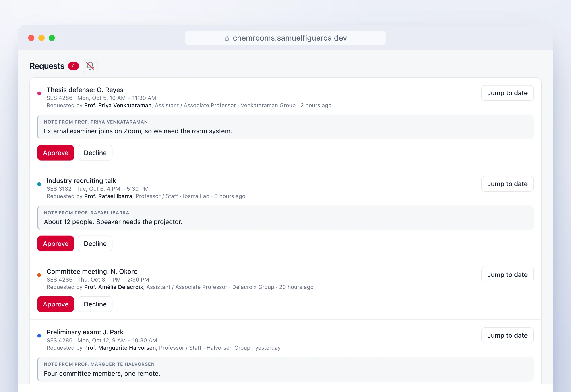Approve the Thesis defense: O. Reyes request
This screenshot has height=392, width=571.
[x=56, y=153]
